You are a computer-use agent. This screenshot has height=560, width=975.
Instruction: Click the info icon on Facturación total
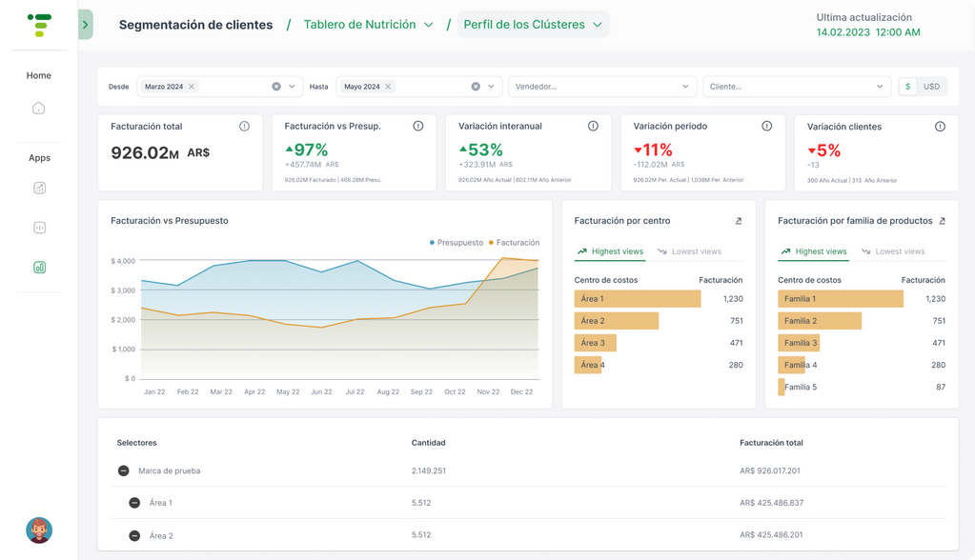pos(244,127)
